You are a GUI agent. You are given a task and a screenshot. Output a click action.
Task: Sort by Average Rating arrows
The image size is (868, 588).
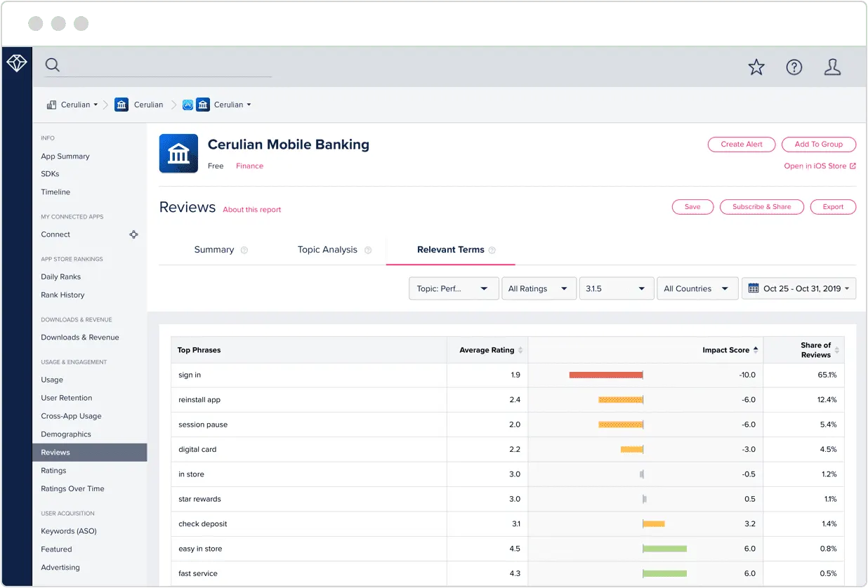[x=520, y=350]
